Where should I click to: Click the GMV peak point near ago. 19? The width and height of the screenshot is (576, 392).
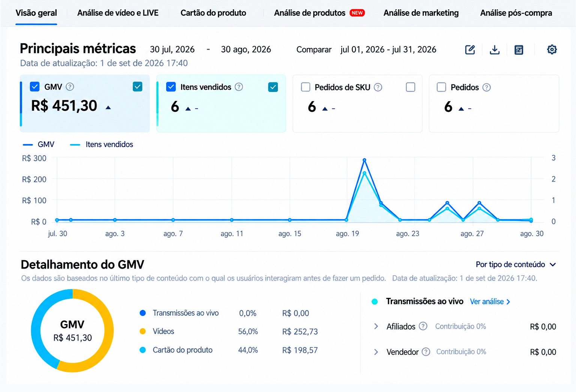364,160
